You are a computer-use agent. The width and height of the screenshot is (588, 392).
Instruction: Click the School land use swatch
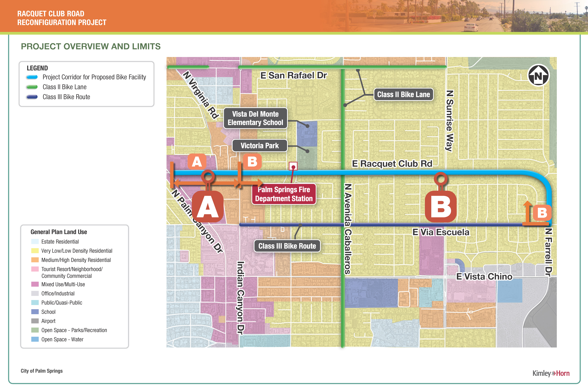point(35,312)
